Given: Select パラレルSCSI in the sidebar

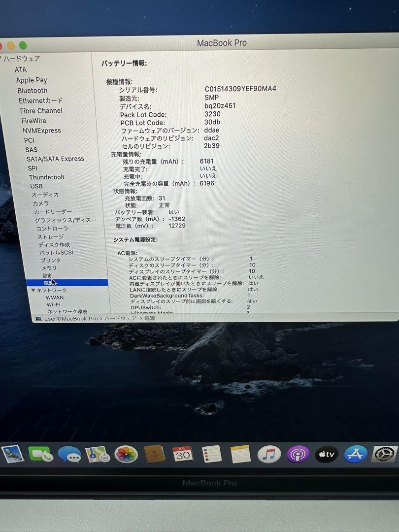Looking at the screenshot, I should pyautogui.click(x=56, y=252).
